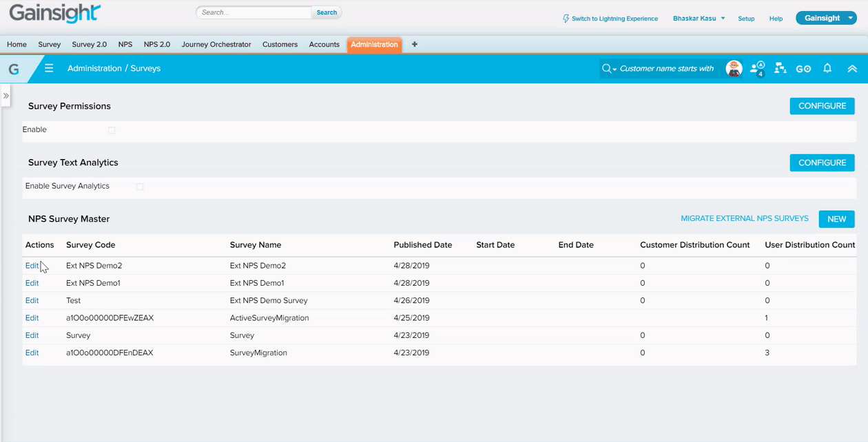868x442 pixels.
Task: Click the survey name ActiveSurveyMigration
Action: (269, 318)
